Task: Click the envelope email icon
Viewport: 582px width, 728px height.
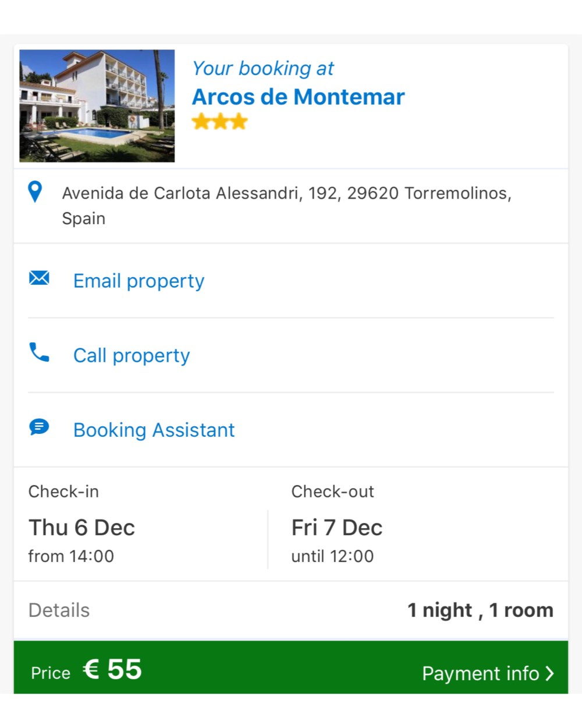Action: [39, 278]
